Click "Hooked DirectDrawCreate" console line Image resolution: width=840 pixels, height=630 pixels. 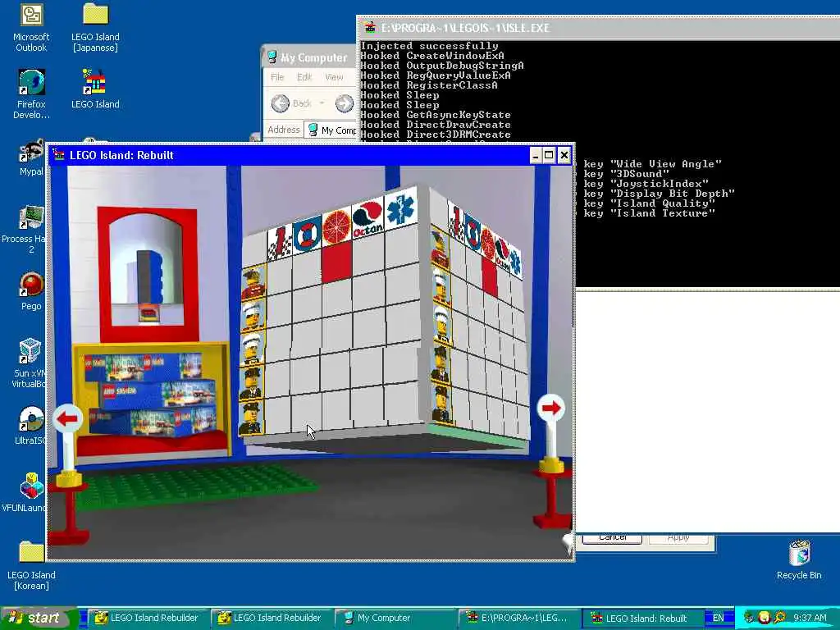coord(436,125)
